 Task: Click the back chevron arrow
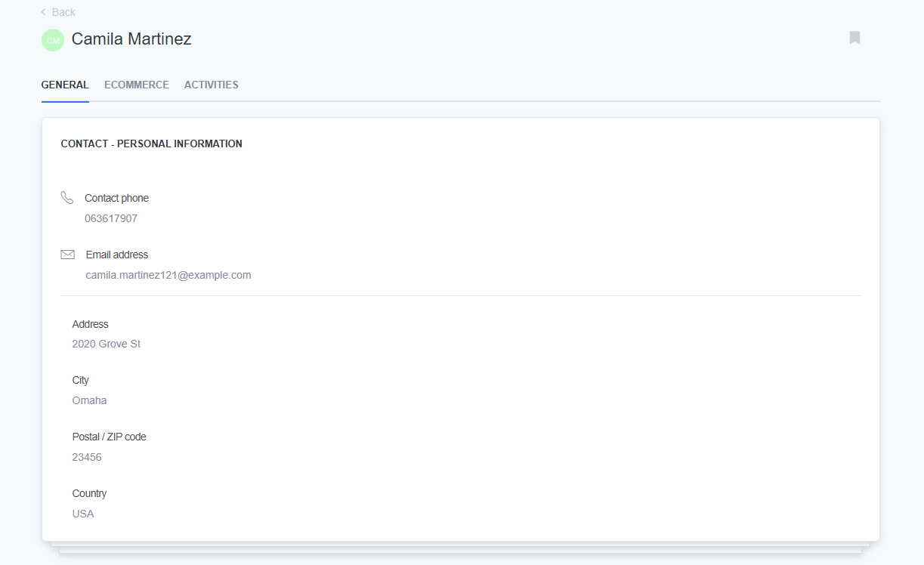[44, 12]
